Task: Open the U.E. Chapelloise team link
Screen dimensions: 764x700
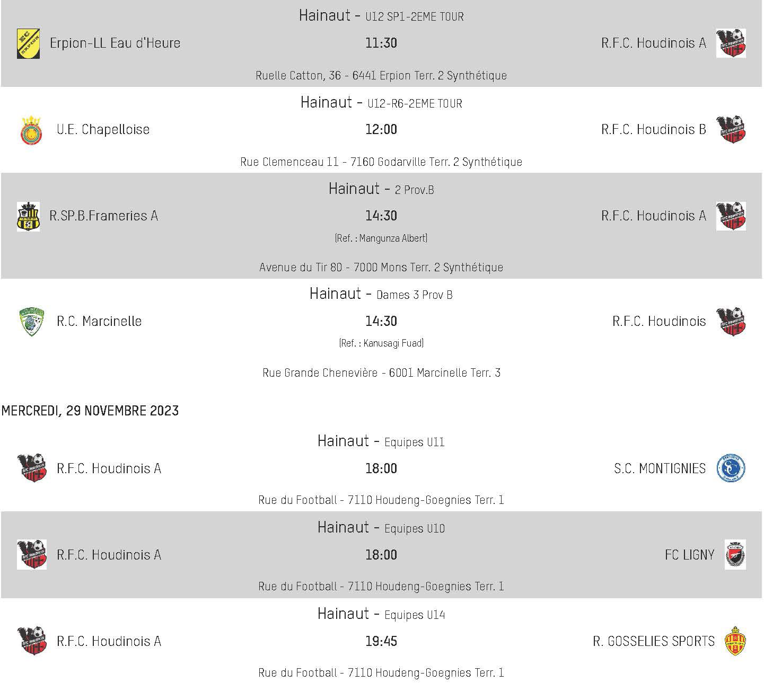Action: (103, 129)
